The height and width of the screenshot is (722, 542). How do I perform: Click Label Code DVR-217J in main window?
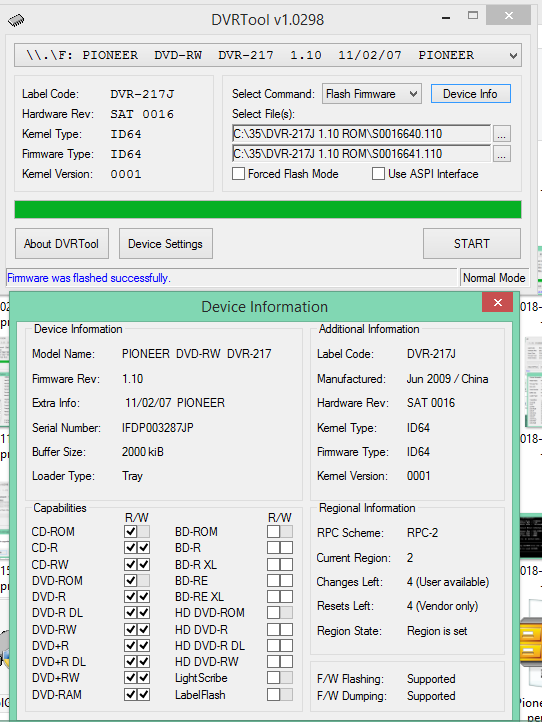click(x=142, y=94)
